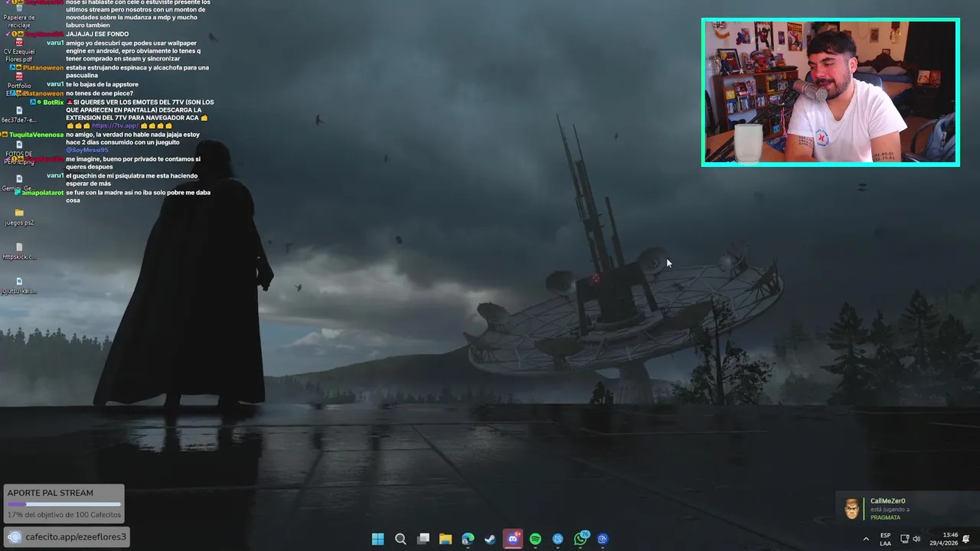Screen dimensions: 980x551
Task: Click the BotRix username in chat
Action: pyautogui.click(x=54, y=103)
